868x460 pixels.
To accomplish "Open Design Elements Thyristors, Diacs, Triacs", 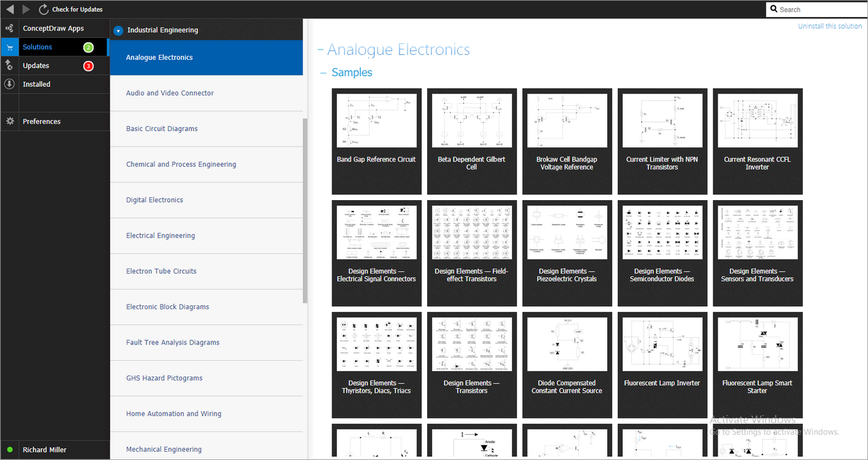I will [376, 365].
